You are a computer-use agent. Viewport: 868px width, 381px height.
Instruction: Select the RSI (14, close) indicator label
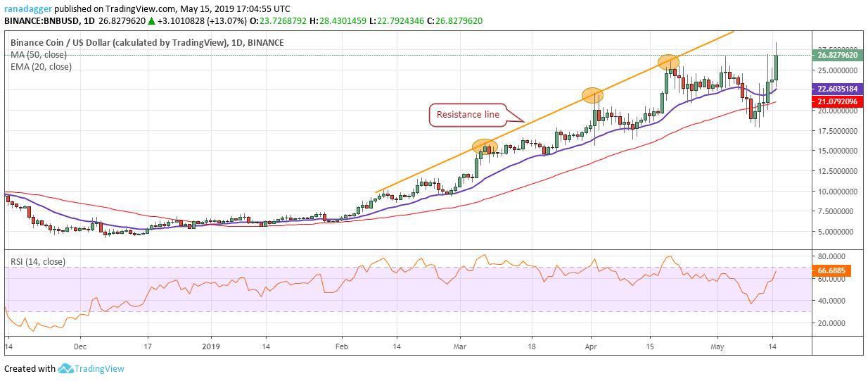pos(38,262)
